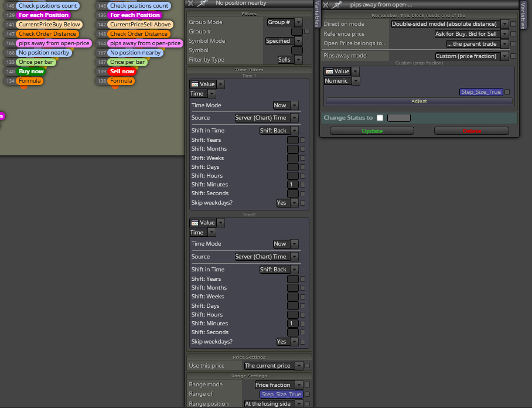
Task: Pin the No position nearby panel
Action: tap(202, 4)
